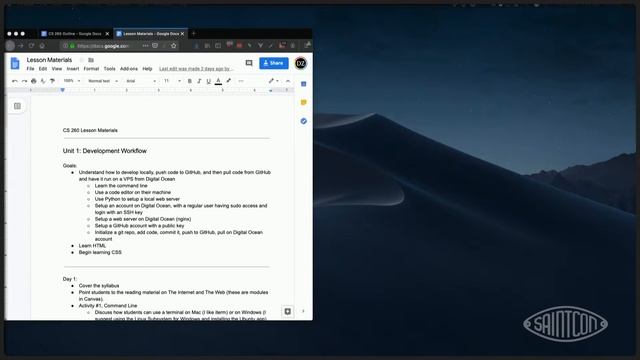This screenshot has width=640, height=360.
Task: Open the zoom level dropdown
Action: tap(72, 81)
